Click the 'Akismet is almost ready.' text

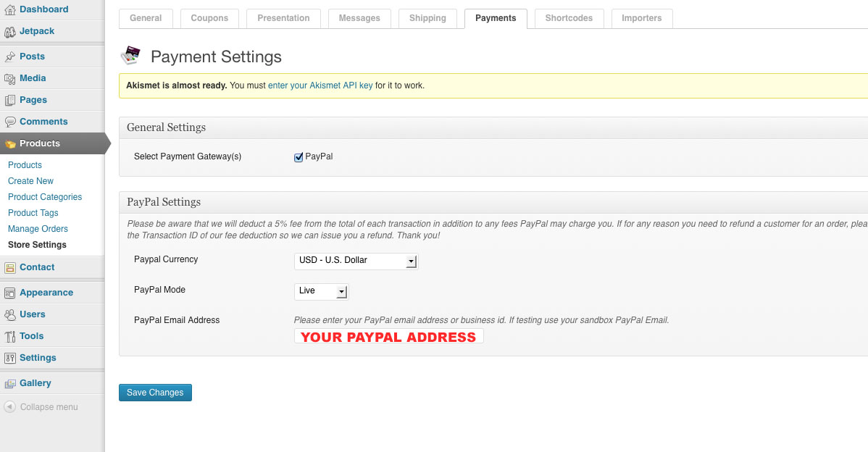click(177, 85)
